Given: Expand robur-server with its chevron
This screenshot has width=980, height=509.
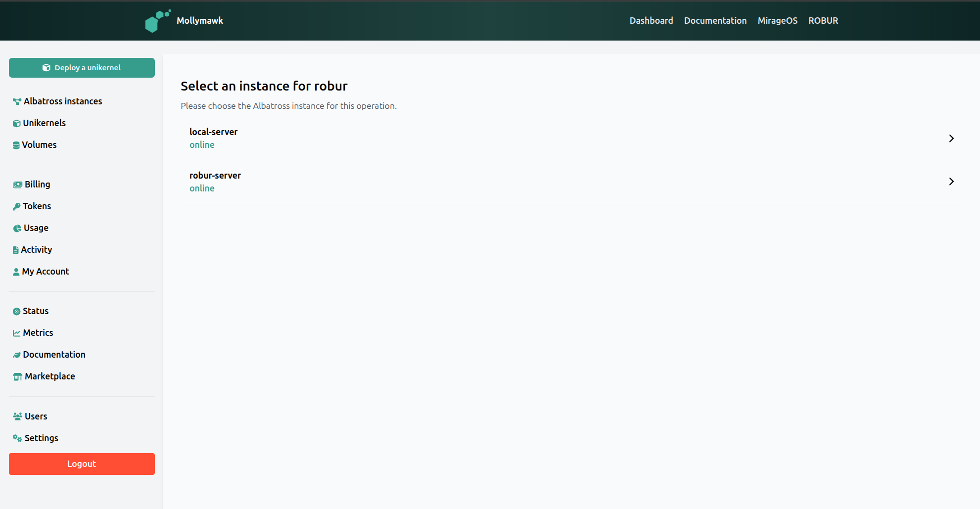Looking at the screenshot, I should click(x=951, y=182).
